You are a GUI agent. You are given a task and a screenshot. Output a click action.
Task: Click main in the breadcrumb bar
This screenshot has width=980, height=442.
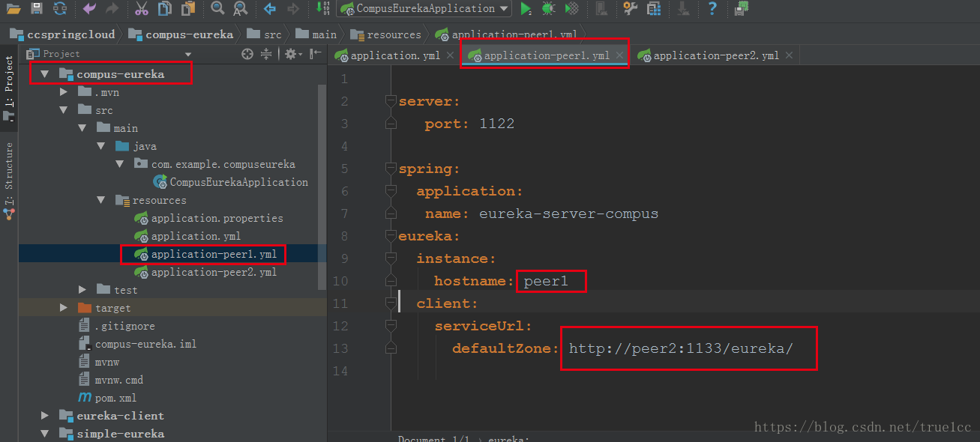coord(316,34)
